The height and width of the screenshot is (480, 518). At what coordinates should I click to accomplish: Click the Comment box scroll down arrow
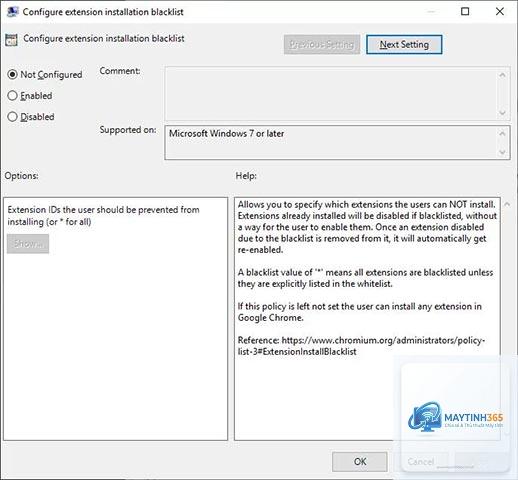(x=503, y=113)
